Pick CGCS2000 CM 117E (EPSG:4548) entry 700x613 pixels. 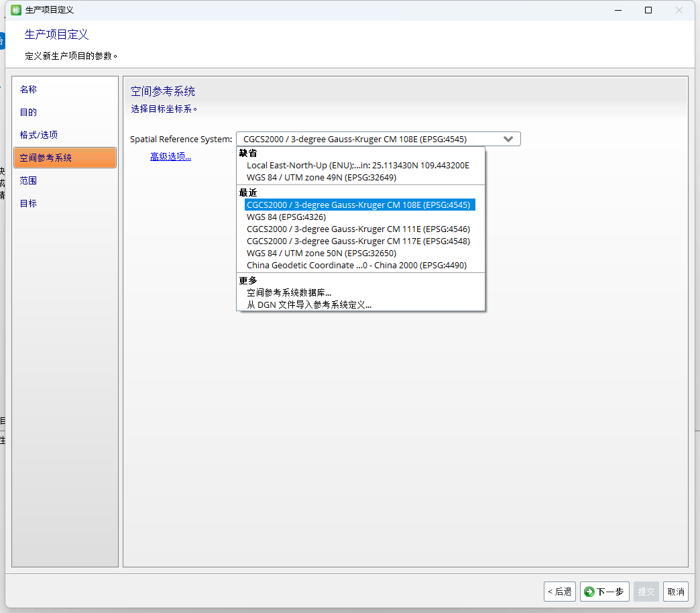[x=358, y=241]
